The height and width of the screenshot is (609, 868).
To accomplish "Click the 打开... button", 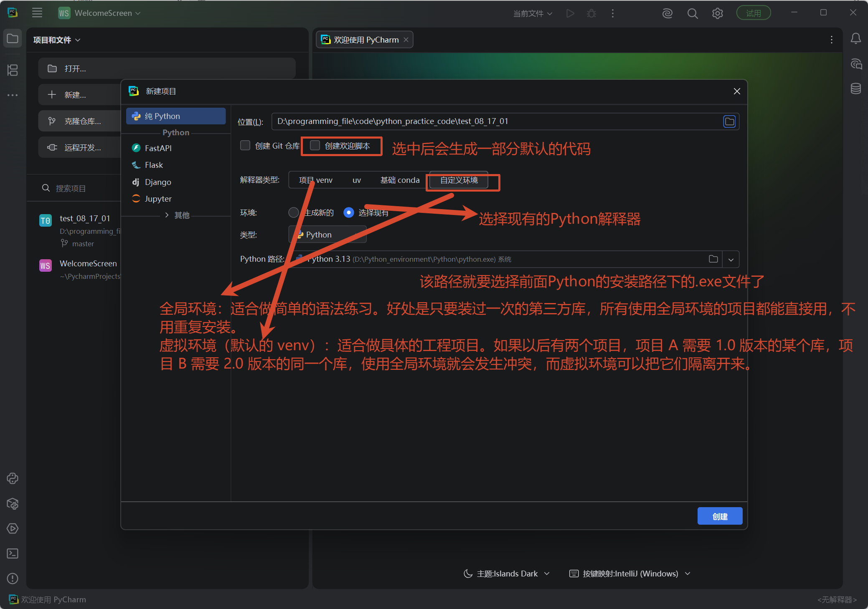I will 167,68.
